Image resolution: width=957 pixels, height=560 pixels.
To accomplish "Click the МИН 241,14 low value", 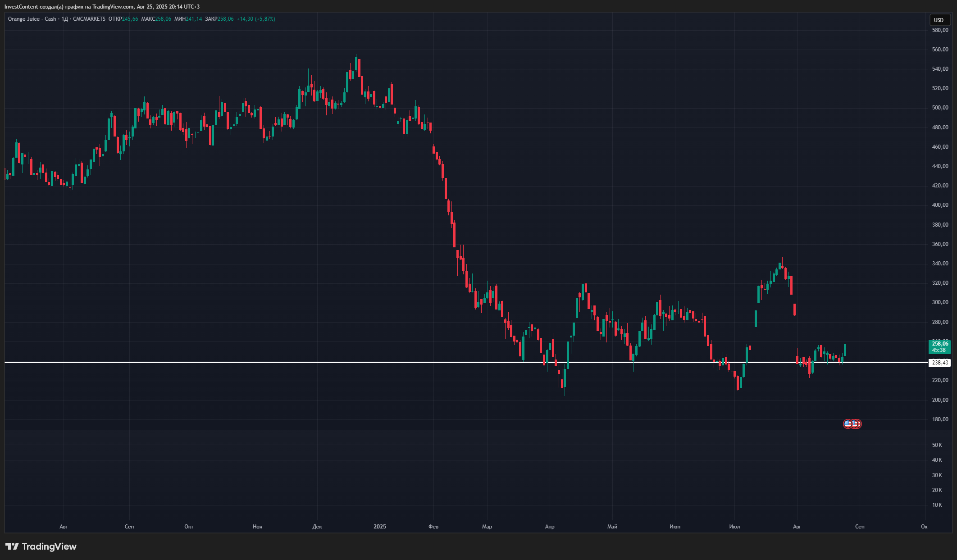I will point(188,19).
